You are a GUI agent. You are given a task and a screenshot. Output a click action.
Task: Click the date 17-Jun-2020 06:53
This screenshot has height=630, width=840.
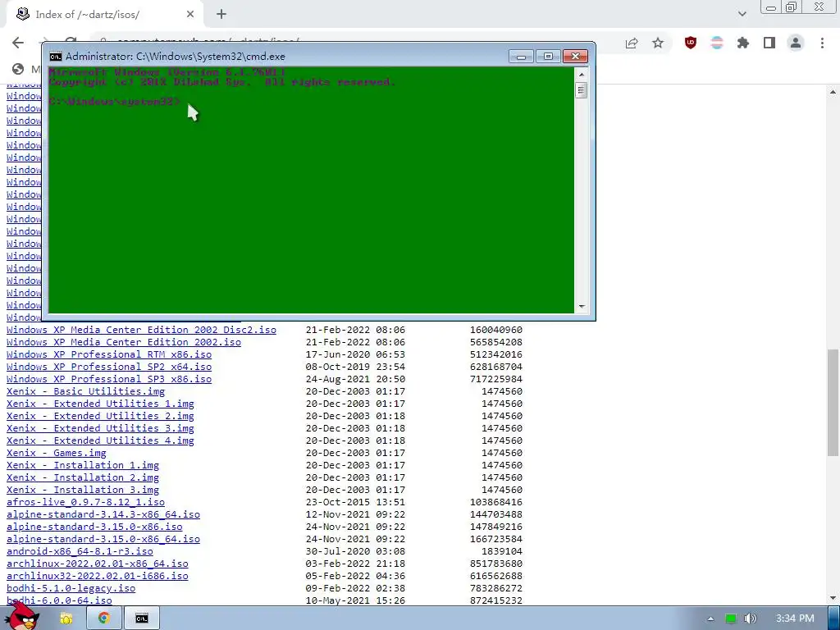(356, 354)
